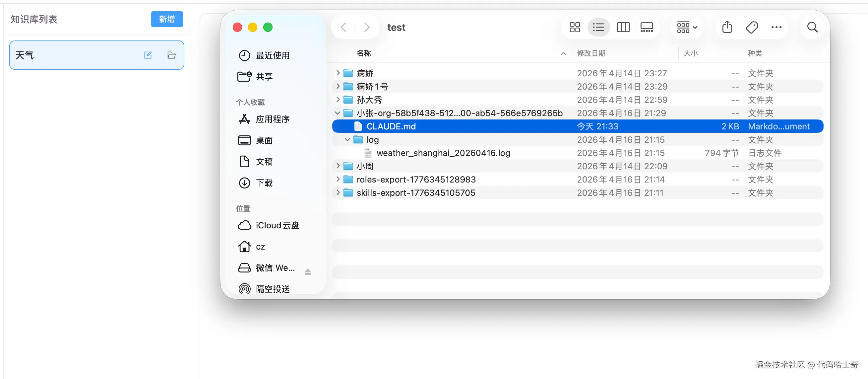The image size is (868, 379).
Task: Collapse the log folder
Action: (347, 139)
